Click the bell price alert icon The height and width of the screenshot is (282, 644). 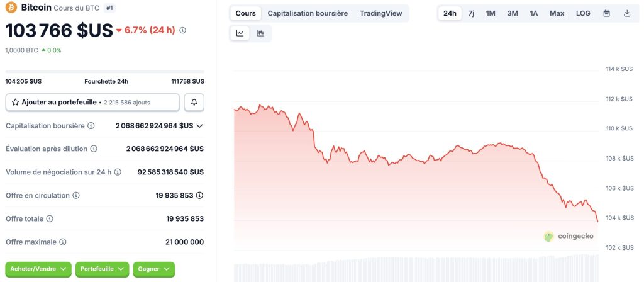194,102
